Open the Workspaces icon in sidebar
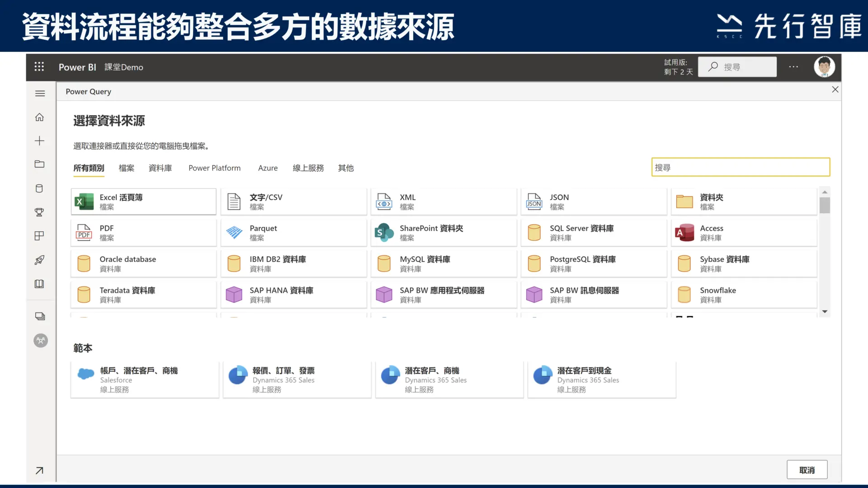This screenshot has height=488, width=868. 40,316
